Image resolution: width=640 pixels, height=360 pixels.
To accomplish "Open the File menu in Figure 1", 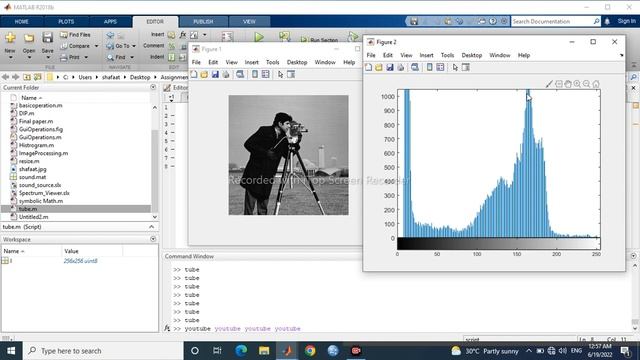I will tap(196, 62).
